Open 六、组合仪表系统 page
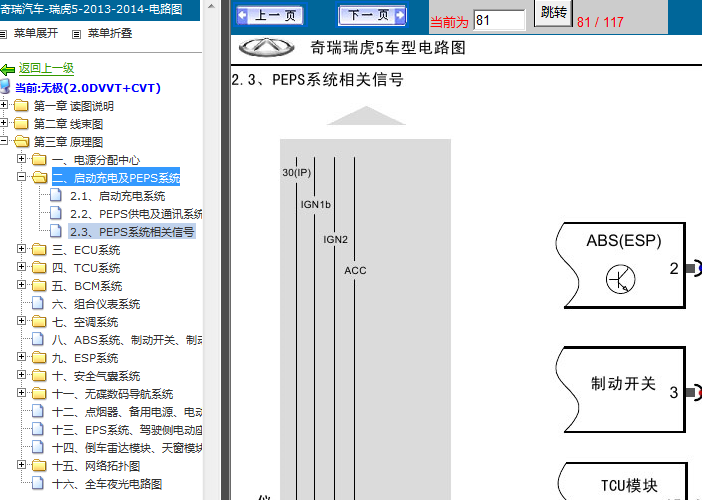The width and height of the screenshot is (702, 500). (x=96, y=304)
